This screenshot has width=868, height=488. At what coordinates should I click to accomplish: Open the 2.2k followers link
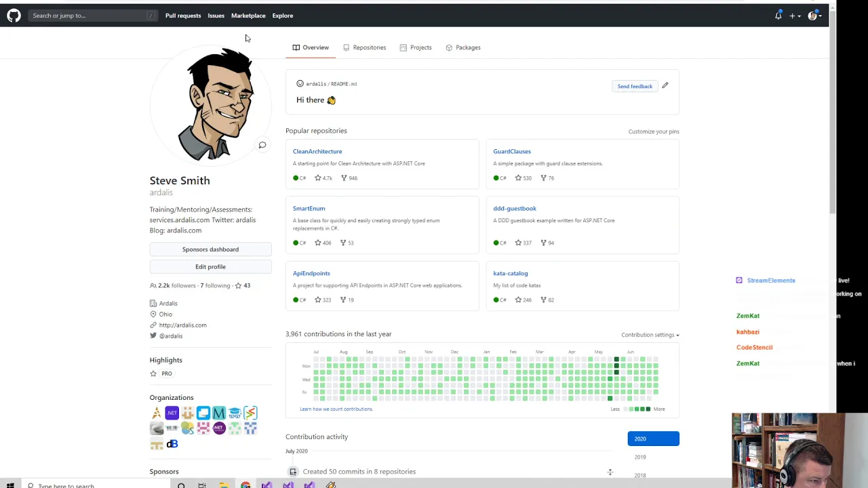(173, 285)
